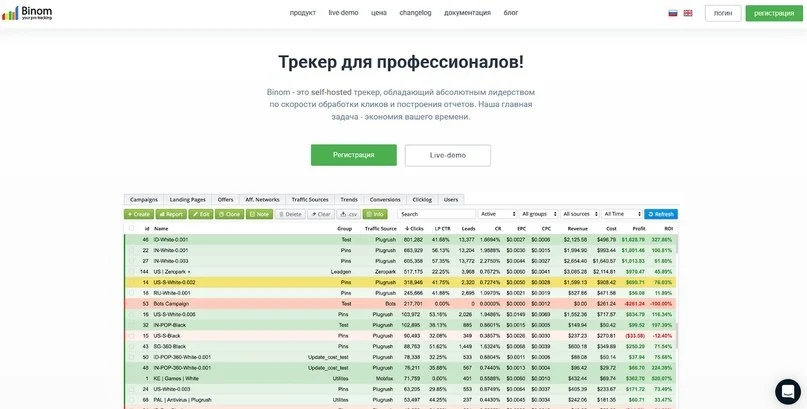The image size is (807, 409).
Task: Switch language with the UK flag
Action: point(688,13)
